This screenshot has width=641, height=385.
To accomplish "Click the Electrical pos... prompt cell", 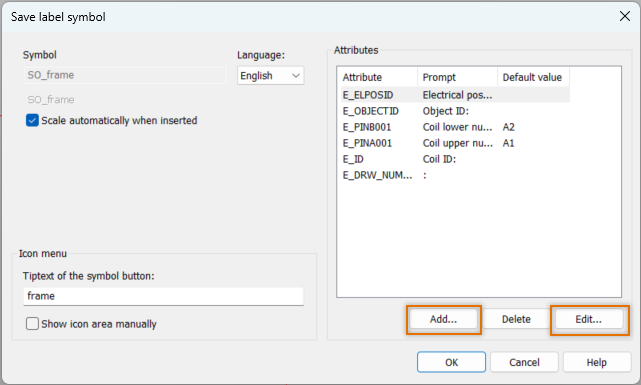I will (457, 95).
